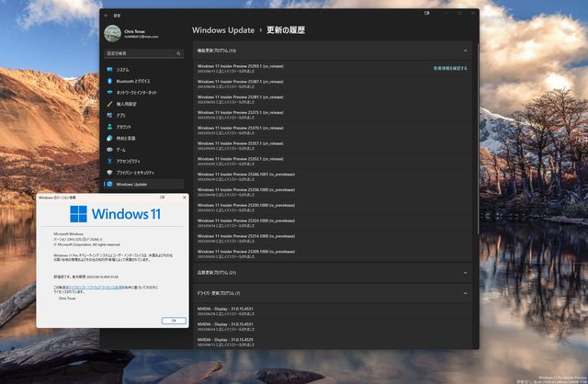Screen dimensions: 588x384
Task: Collapse the ドライバー更新プログラム (7) section
Action: click(x=465, y=292)
